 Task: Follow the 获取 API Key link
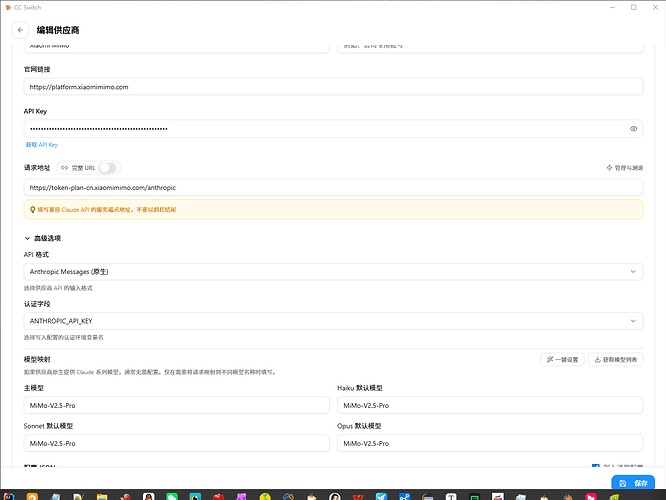point(42,145)
